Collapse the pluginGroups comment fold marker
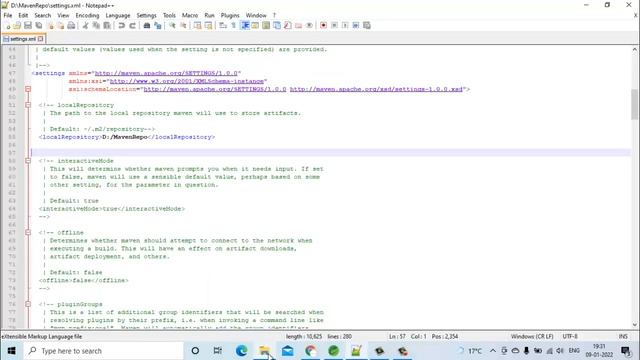This screenshot has width=640, height=360. [x=28, y=304]
